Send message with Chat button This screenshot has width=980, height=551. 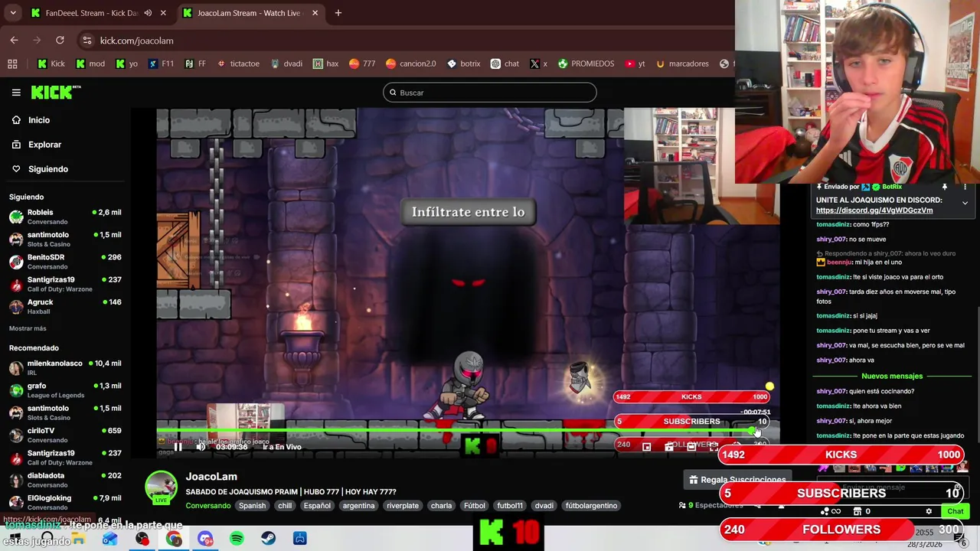coord(955,511)
